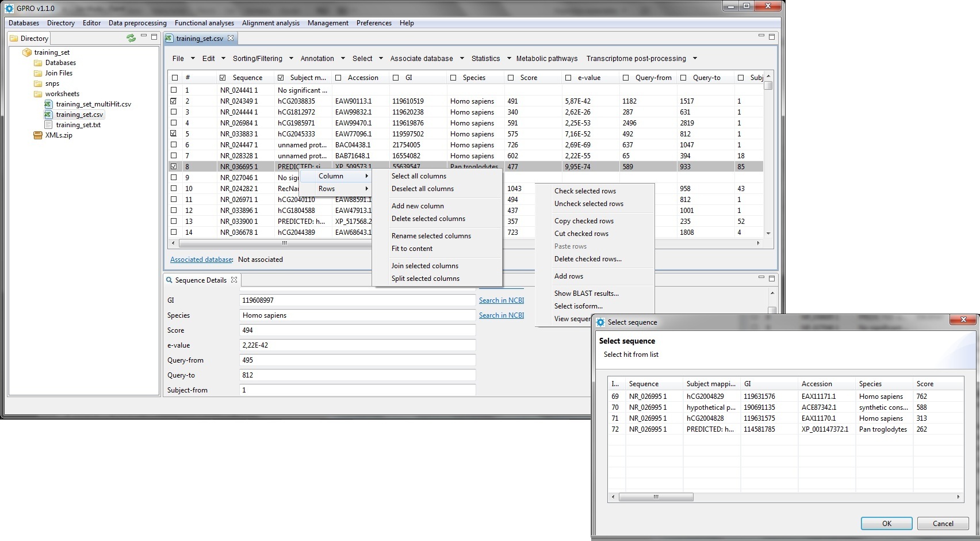Click the training_set project box icon
This screenshot has height=541, width=980.
(x=26, y=52)
